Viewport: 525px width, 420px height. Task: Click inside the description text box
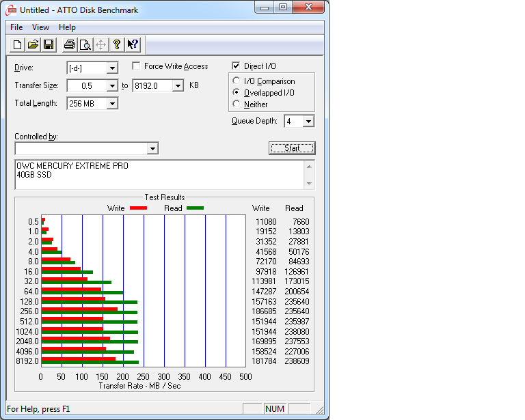[x=159, y=175]
